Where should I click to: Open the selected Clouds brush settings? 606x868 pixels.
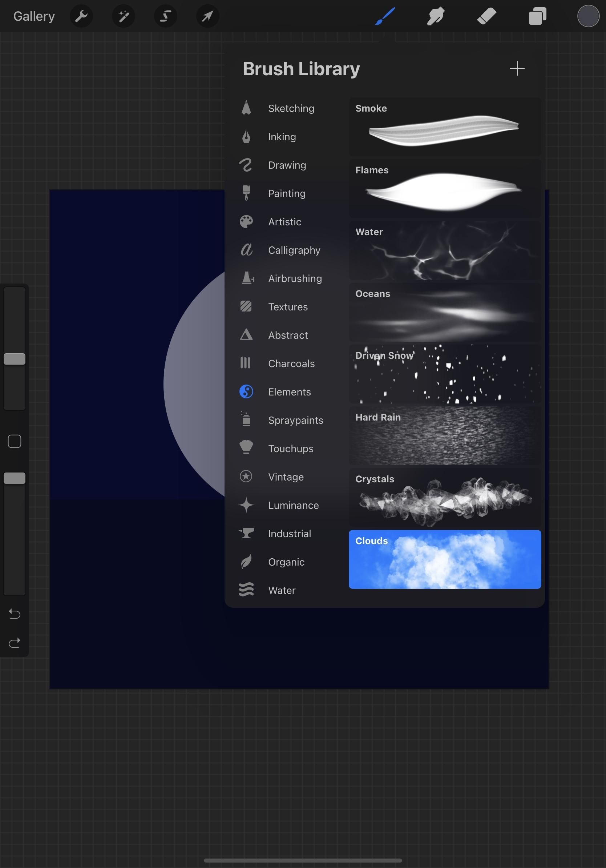(445, 559)
